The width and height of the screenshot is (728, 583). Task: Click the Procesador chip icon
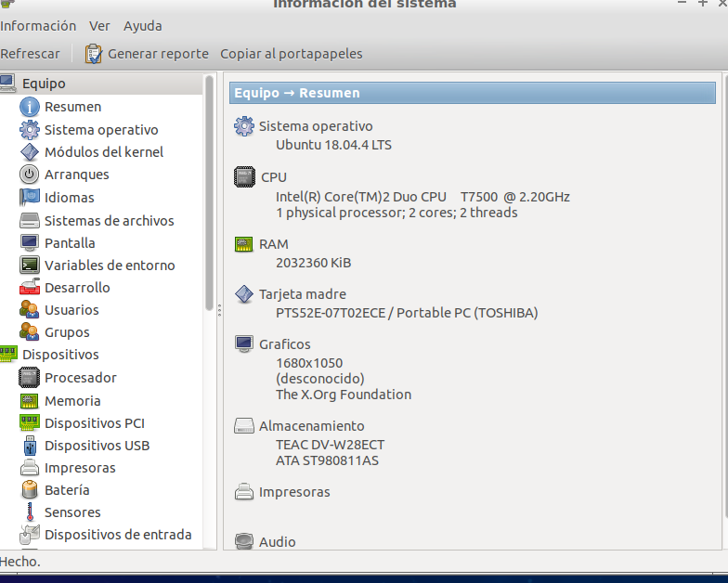click(30, 378)
